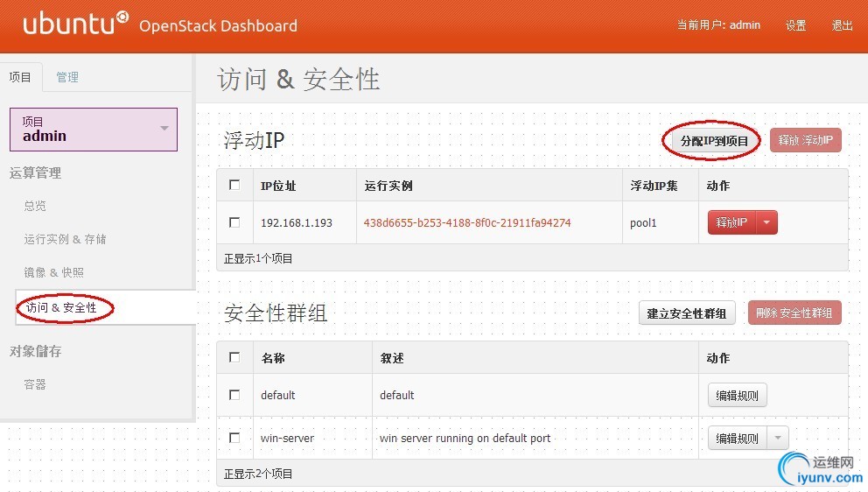
Task: Click the red 释放IP button
Action: tap(731, 222)
